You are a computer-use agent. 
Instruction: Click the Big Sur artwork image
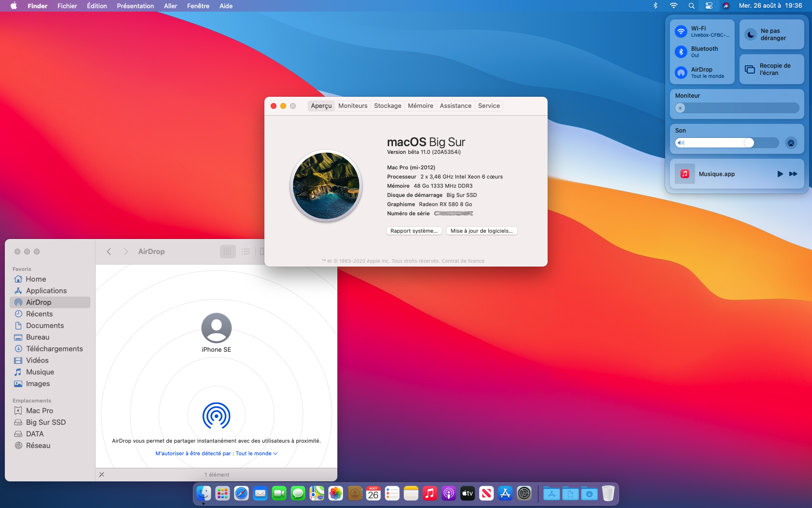click(326, 186)
